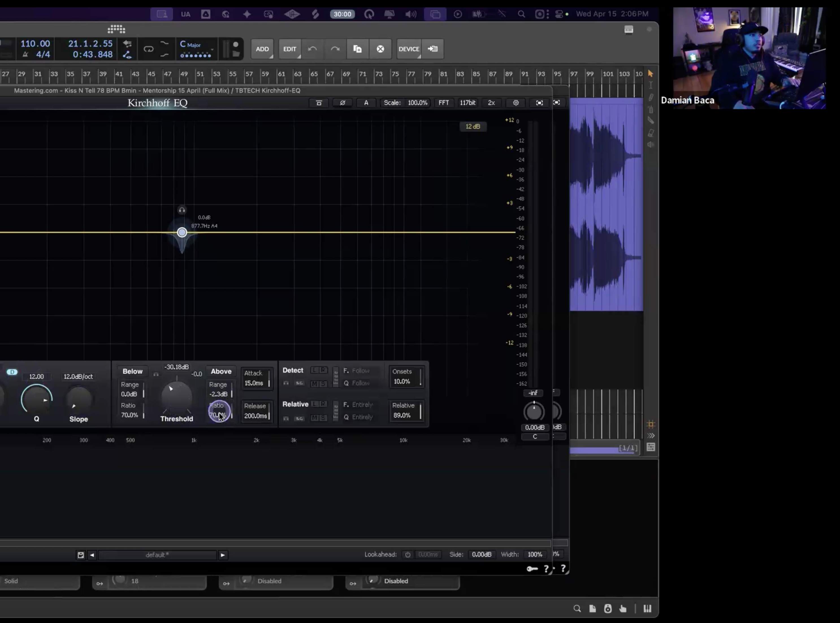The width and height of the screenshot is (840, 623).
Task: Click the fullscreen frame icon at EQ header edge
Action: [x=557, y=103]
